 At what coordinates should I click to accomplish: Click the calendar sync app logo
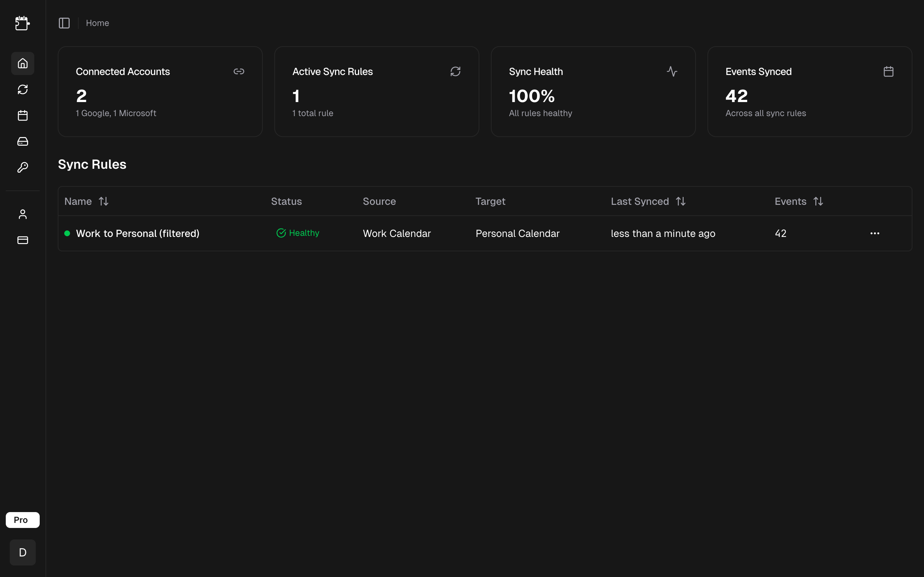point(22,23)
